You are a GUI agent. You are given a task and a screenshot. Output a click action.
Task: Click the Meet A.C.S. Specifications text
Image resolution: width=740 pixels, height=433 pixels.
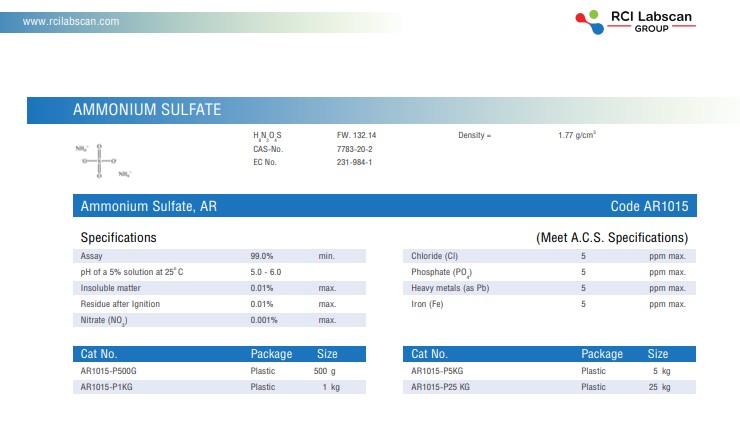point(612,238)
